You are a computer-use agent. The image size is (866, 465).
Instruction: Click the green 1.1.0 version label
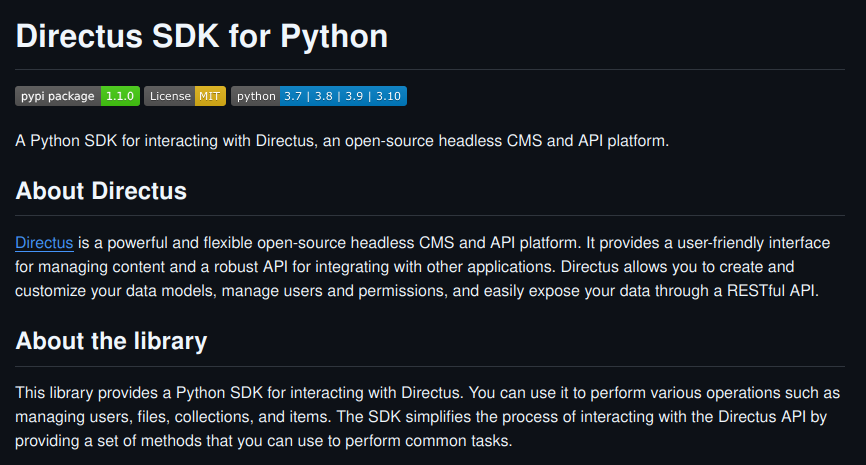[120, 96]
